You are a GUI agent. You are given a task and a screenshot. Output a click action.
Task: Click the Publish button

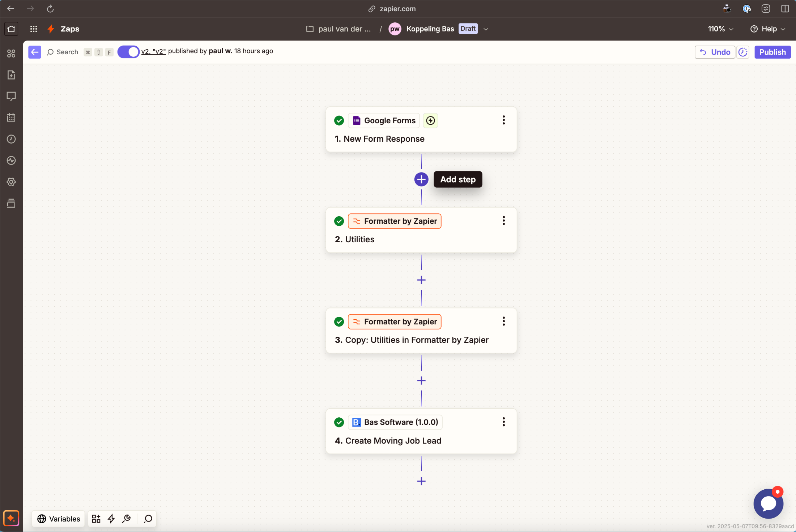[772, 52]
